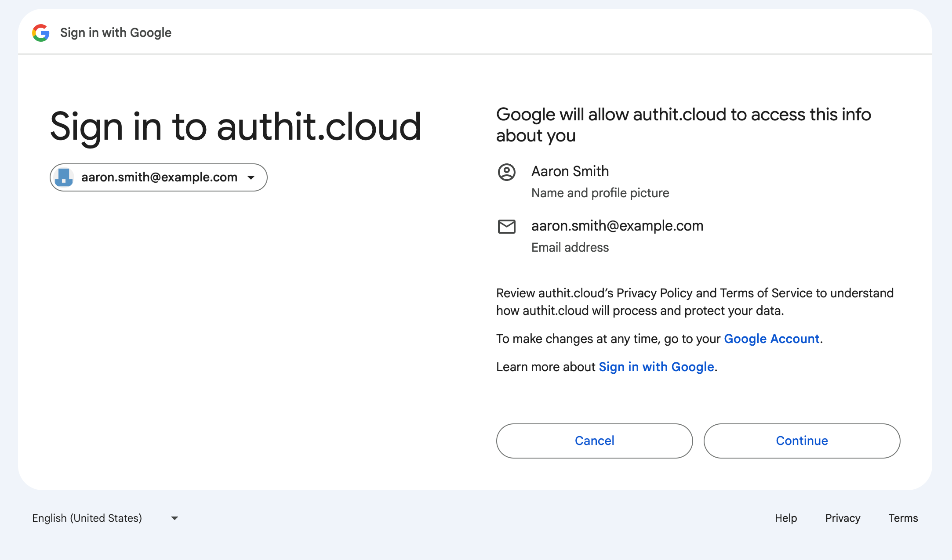Image resolution: width=952 pixels, height=560 pixels.
Task: Click the Name and profile picture label
Action: 600,192
